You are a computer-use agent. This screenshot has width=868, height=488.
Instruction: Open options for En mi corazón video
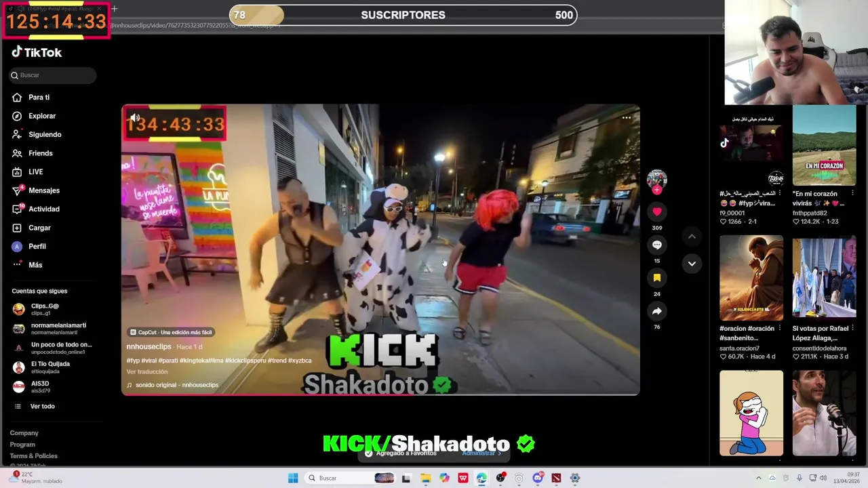852,193
